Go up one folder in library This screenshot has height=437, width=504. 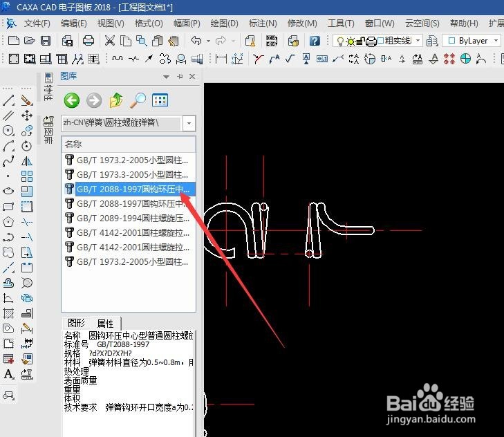(116, 100)
